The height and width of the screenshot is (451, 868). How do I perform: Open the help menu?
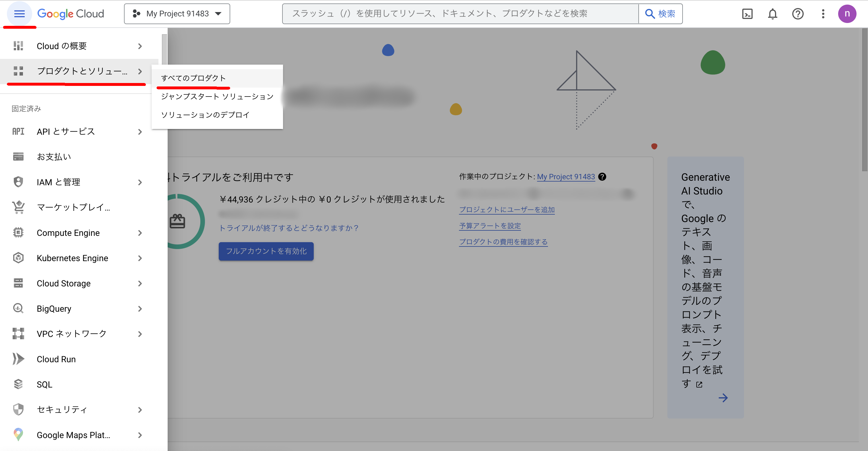(798, 14)
